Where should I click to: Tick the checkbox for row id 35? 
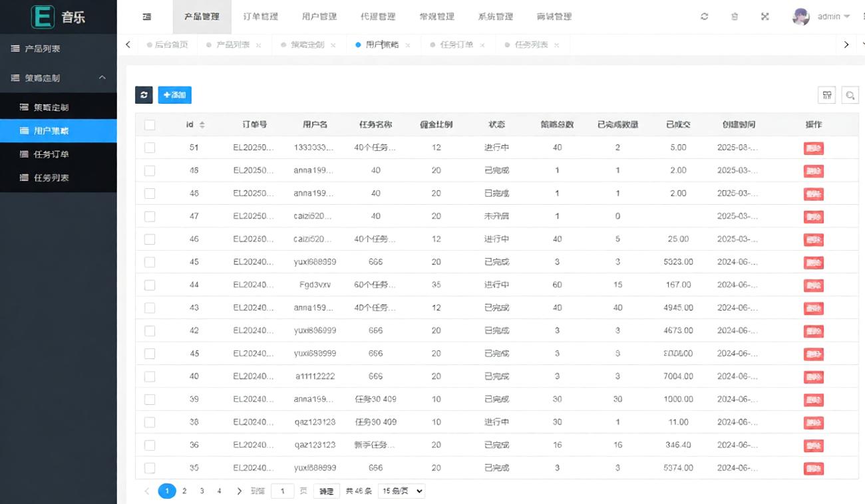[150, 468]
